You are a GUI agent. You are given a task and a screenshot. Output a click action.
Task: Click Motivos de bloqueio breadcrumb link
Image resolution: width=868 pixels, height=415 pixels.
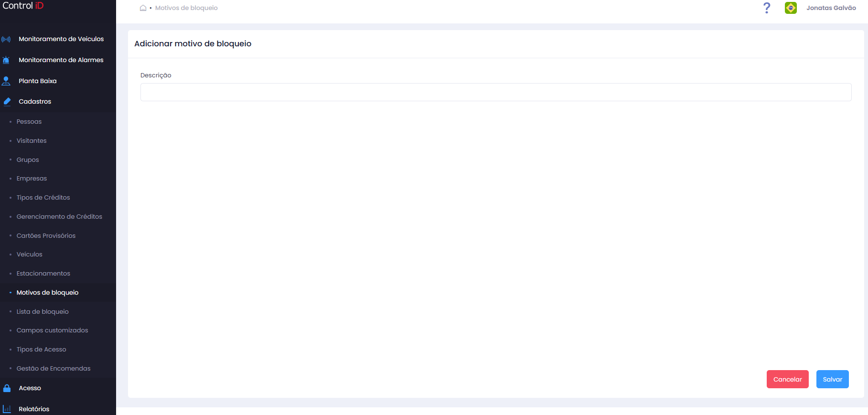click(x=186, y=8)
